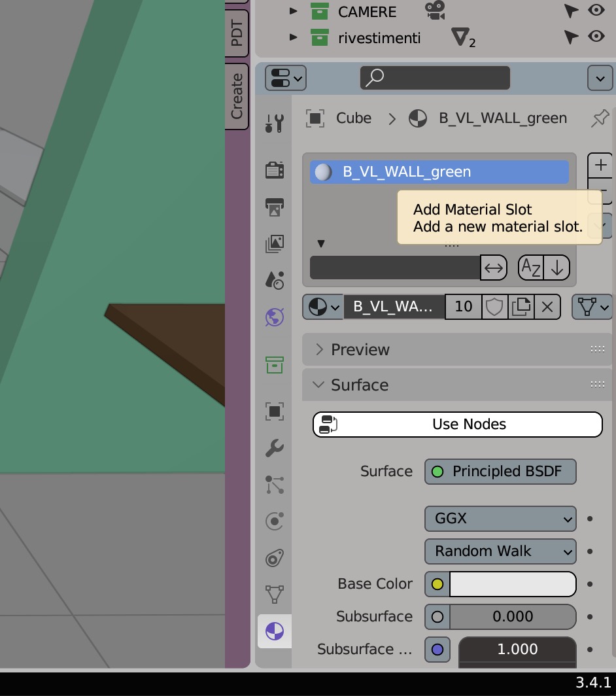Open the Modifiers wrench tab
This screenshot has width=616, height=696.
pyautogui.click(x=274, y=448)
